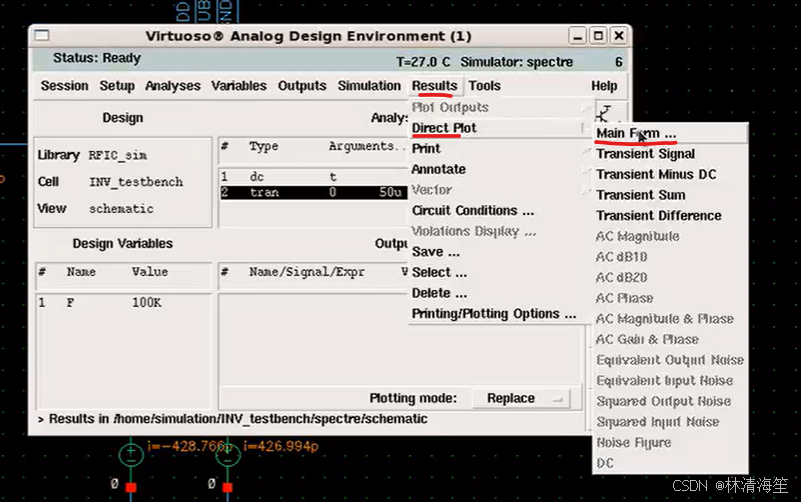The image size is (801, 502).
Task: Click the i=426.994p current annotation in schematic
Action: (281, 446)
